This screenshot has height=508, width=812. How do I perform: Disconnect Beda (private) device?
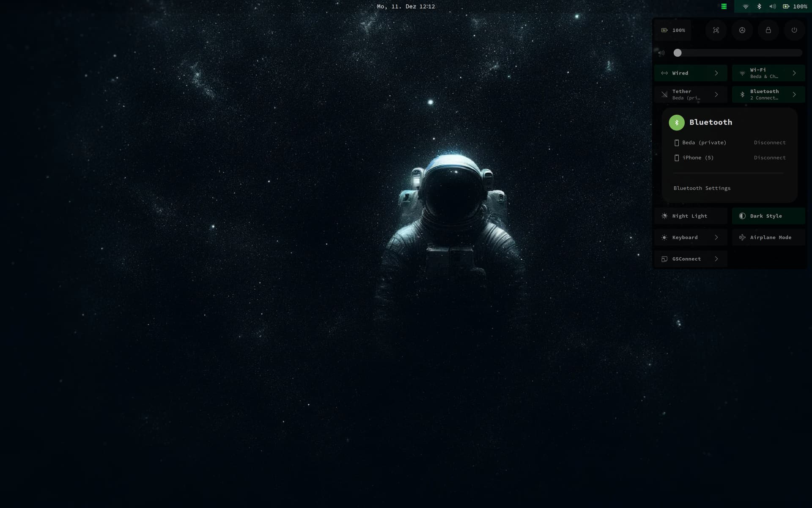[770, 143]
